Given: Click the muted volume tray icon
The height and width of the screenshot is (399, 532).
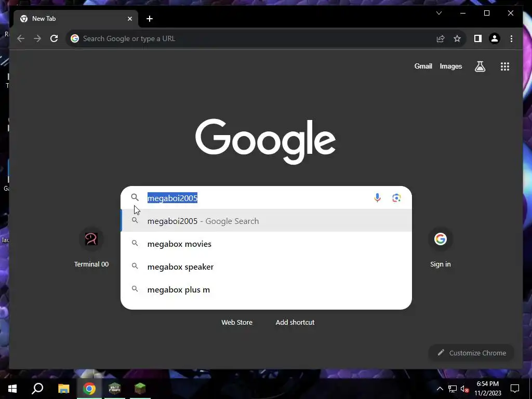Looking at the screenshot, I should 464,389.
